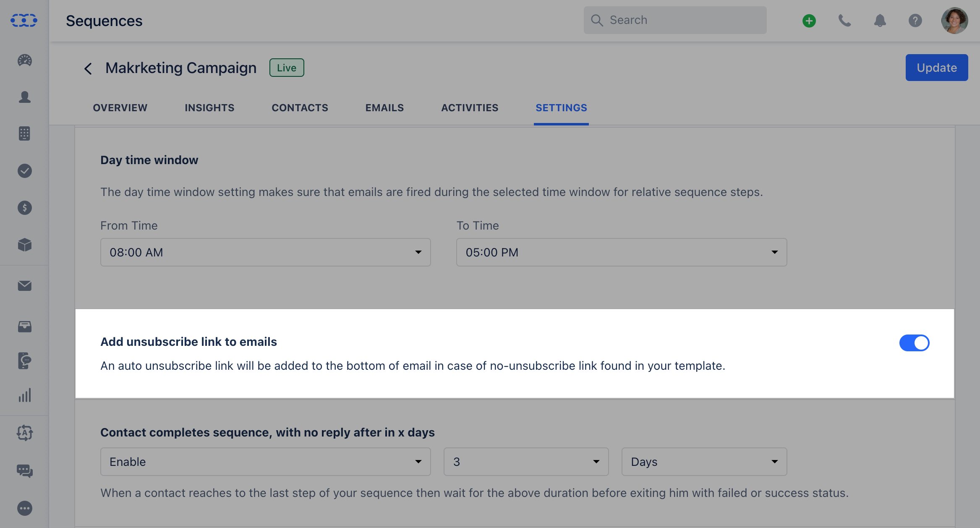Click the Live status badge

[287, 68]
